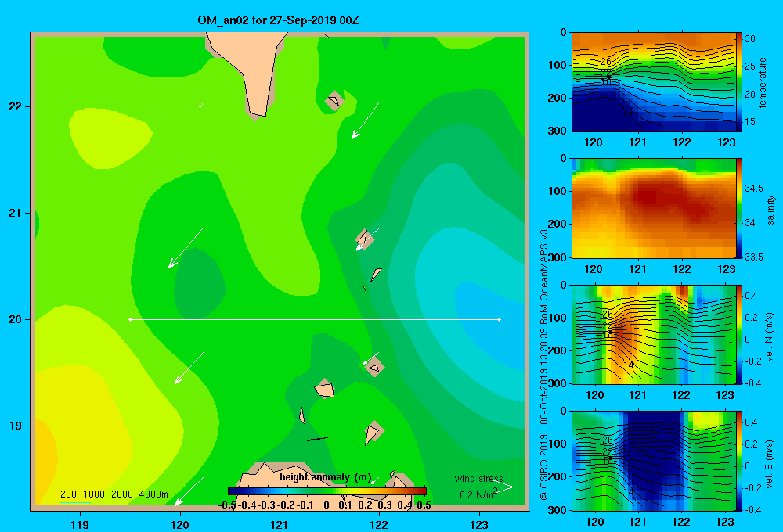Screen dimensions: 783x532
Task: Click the '200 1000 2000 4000m' depth legend
Action: tap(114, 494)
